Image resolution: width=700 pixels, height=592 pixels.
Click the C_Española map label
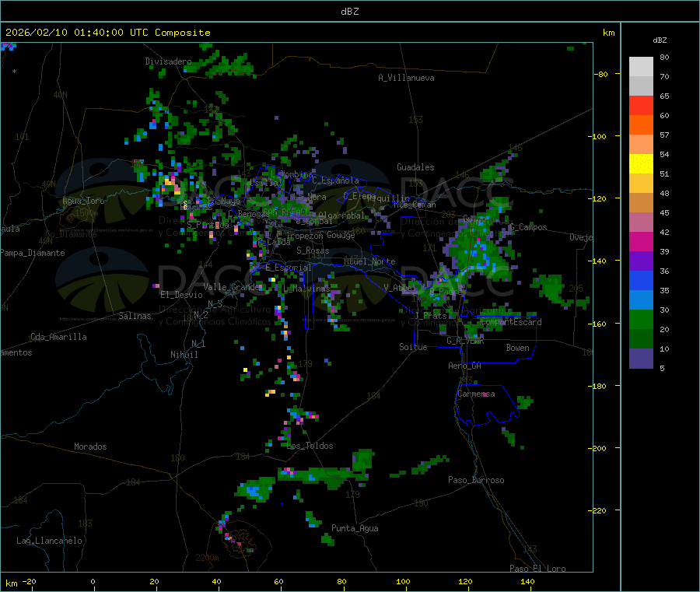(x=336, y=180)
